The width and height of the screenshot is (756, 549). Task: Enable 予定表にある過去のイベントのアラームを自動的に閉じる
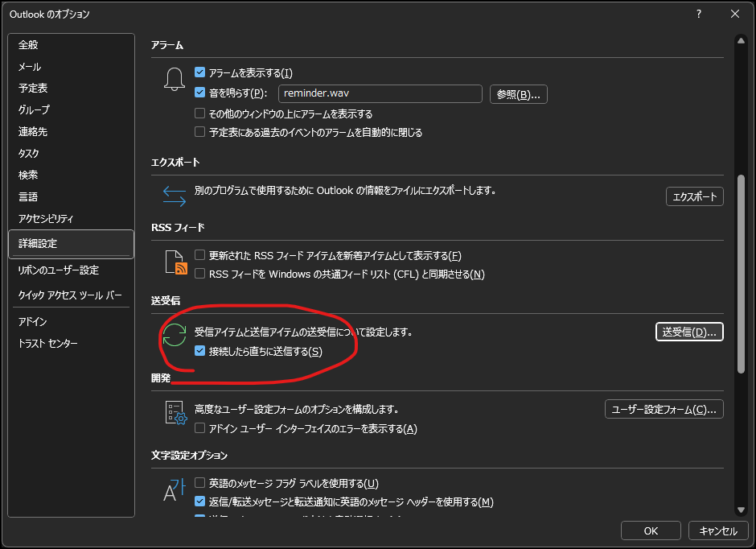[199, 132]
